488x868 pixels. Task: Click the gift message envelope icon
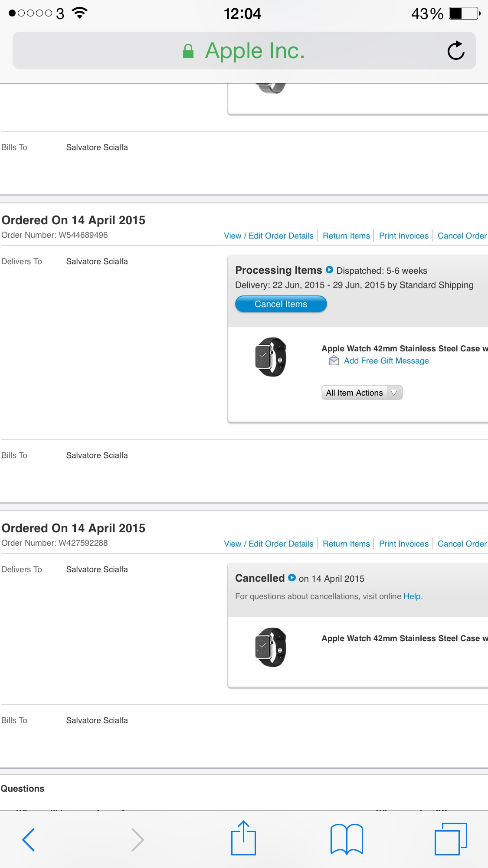click(x=334, y=360)
